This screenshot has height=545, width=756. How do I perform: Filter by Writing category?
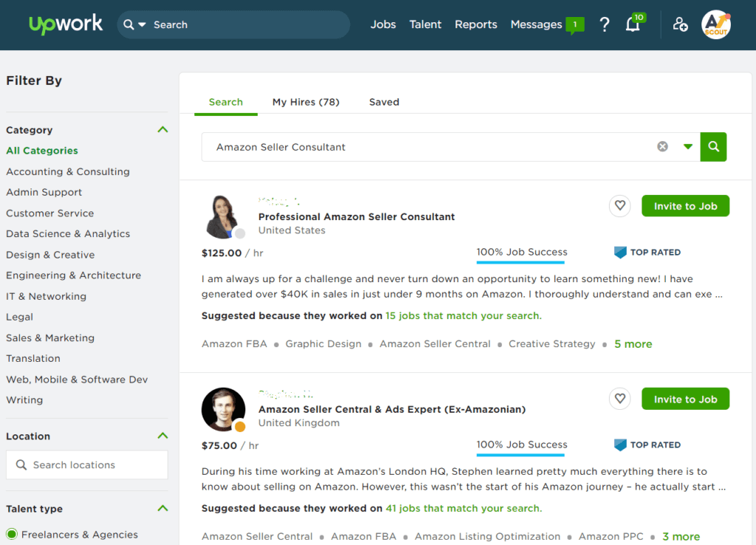pyautogui.click(x=24, y=400)
